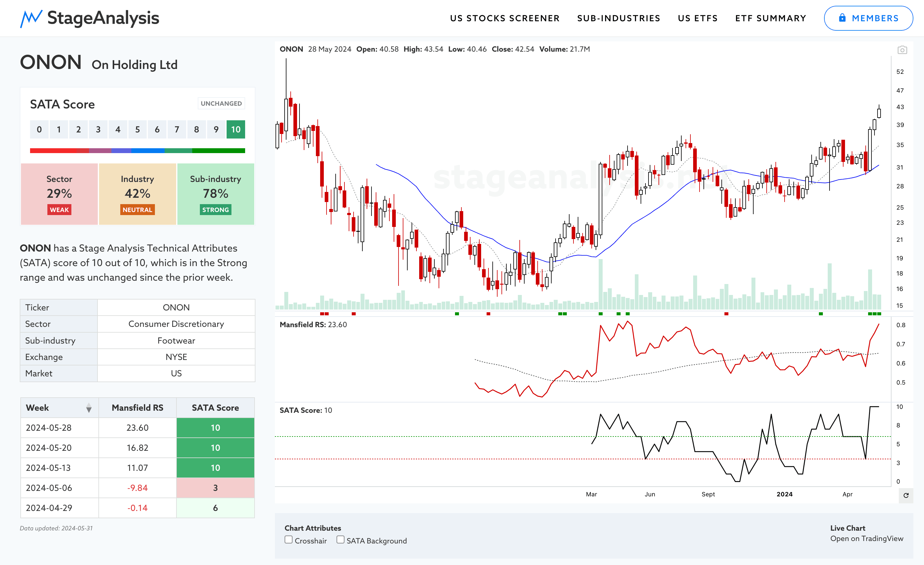Click the Members lock icon
The width and height of the screenshot is (924, 565).
pos(842,18)
